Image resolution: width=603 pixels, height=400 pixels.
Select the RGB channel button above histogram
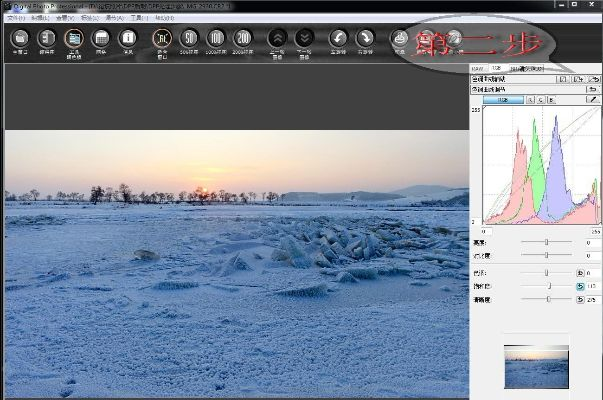[x=502, y=100]
